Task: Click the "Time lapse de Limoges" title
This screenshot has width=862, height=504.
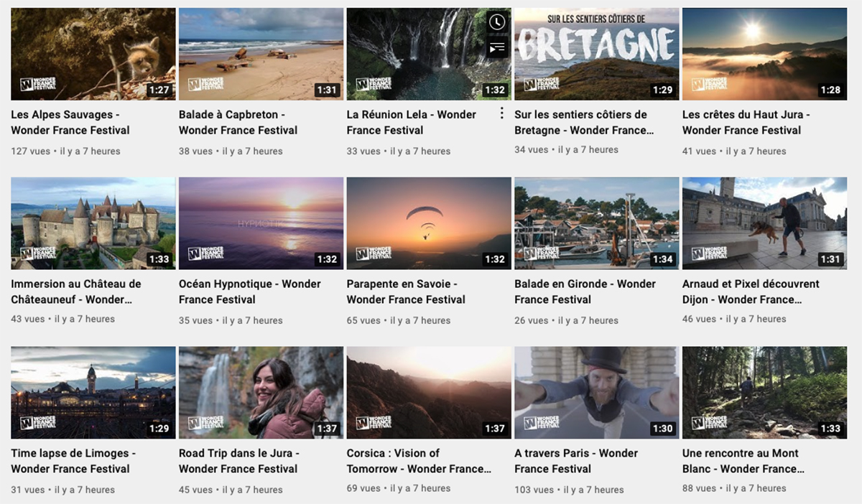Action: pyautogui.click(x=73, y=461)
